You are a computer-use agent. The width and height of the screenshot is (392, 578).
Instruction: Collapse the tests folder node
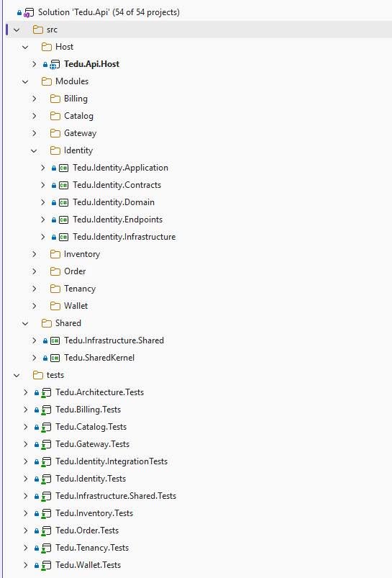tap(17, 376)
